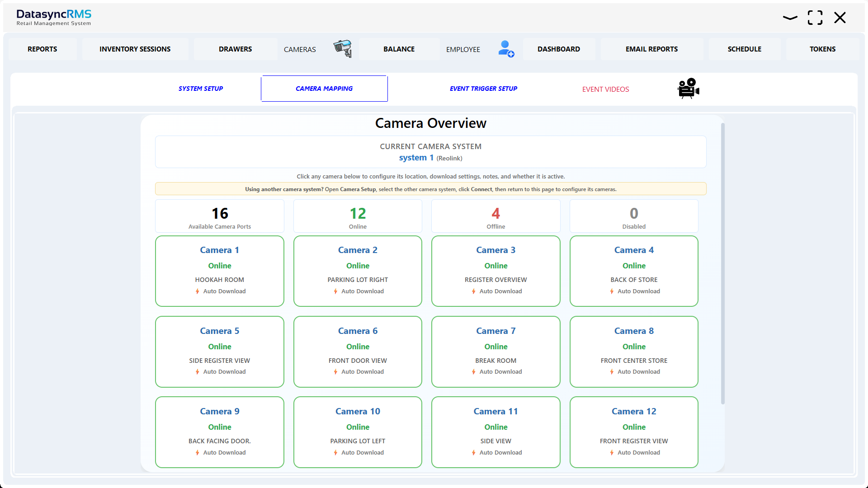Switch to System Setup sub-tab

(201, 89)
